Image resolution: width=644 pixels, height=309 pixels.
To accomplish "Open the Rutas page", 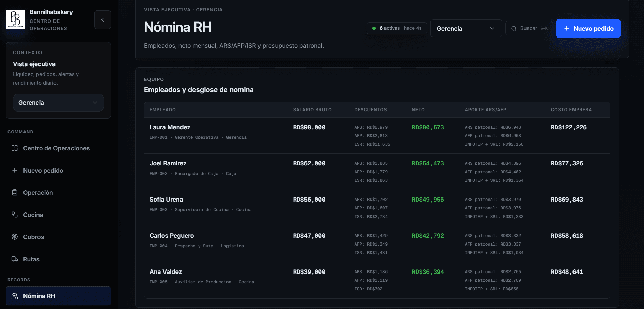I will click(x=58, y=259).
